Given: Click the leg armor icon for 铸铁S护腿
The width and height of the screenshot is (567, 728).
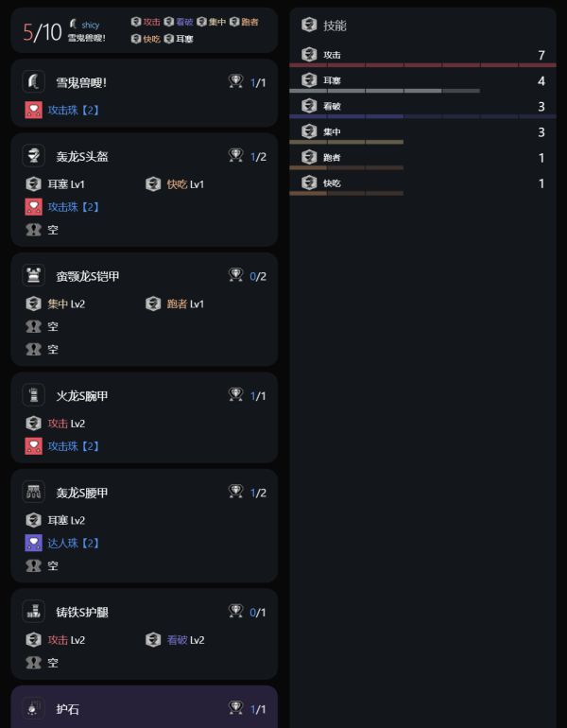Looking at the screenshot, I should 34,612.
